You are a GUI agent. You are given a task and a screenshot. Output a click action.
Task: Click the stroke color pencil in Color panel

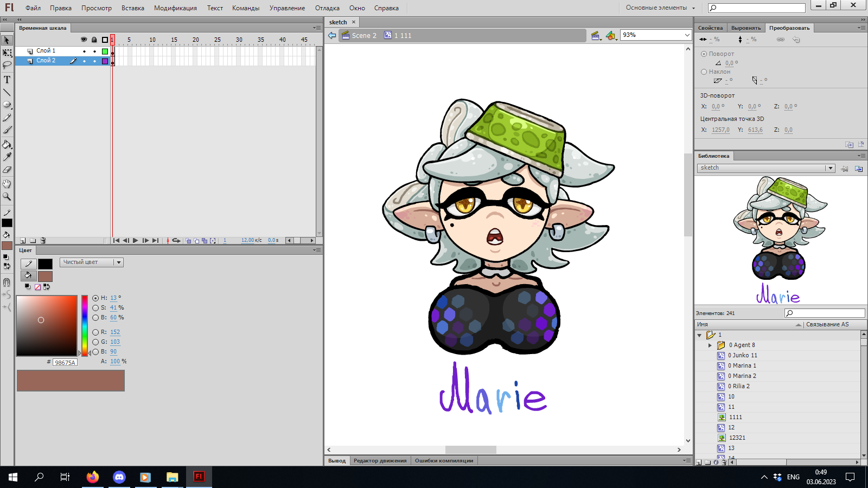tap(29, 264)
